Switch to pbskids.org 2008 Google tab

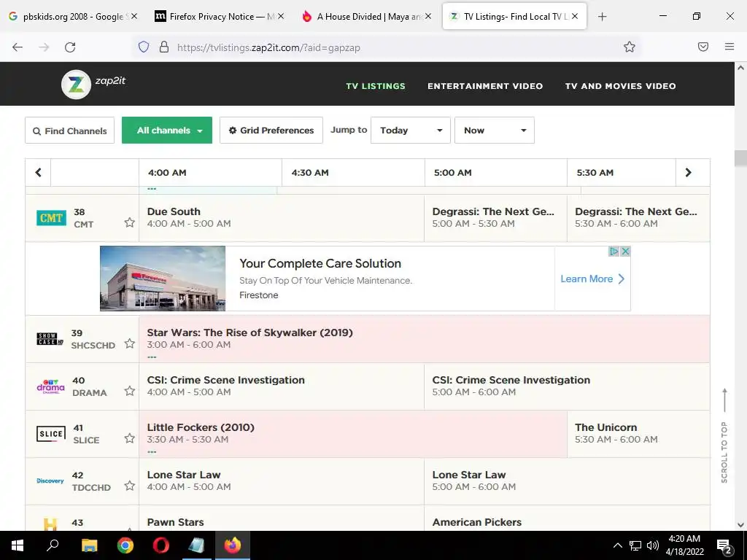[x=74, y=17]
